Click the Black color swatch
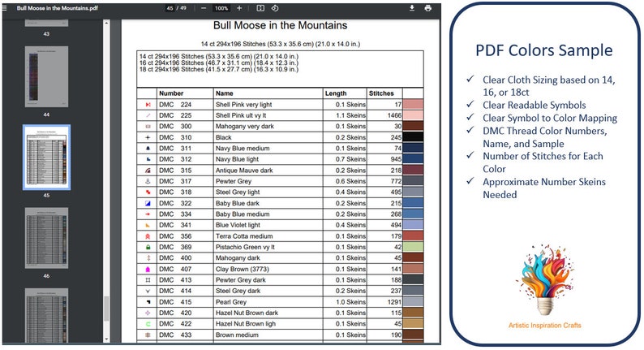The image size is (644, 350). (413, 137)
